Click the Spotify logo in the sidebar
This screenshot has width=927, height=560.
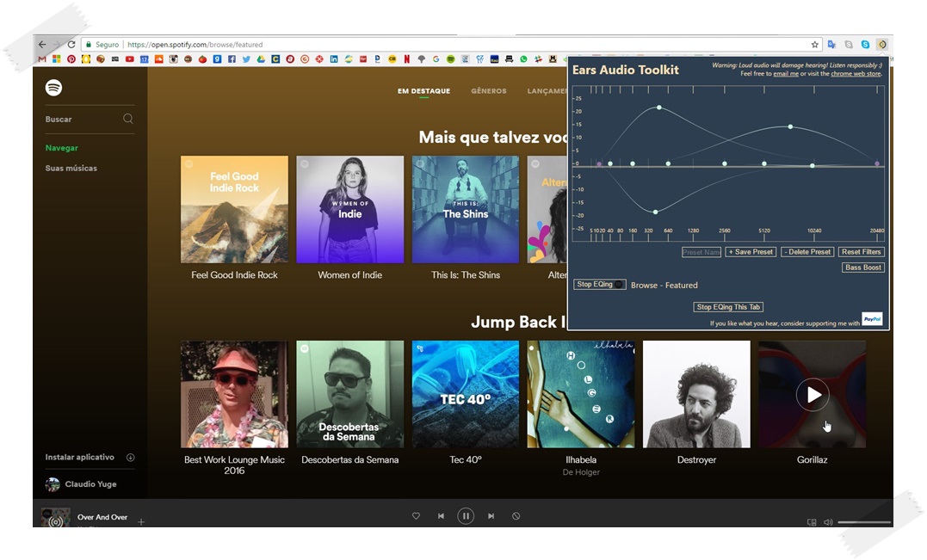point(53,88)
